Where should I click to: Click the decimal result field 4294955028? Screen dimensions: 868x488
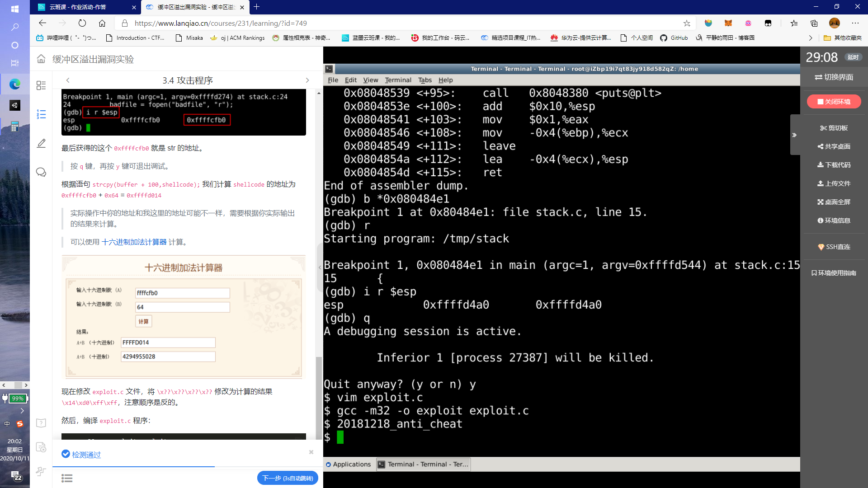point(168,357)
